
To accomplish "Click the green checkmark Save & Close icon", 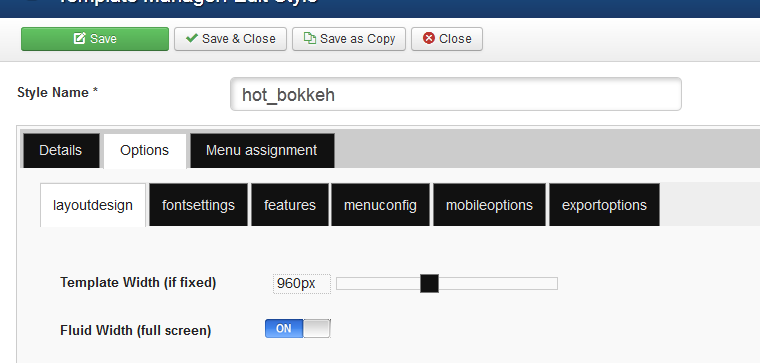I will pos(192,38).
